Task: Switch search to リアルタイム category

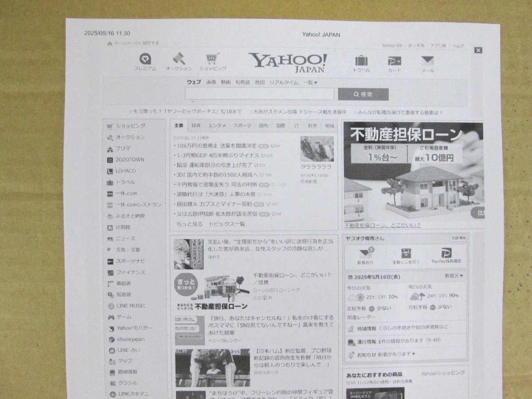Action: [284, 82]
